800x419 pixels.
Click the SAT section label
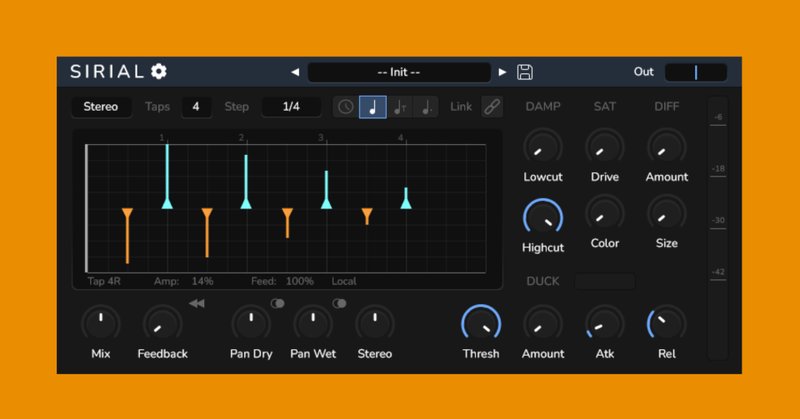(605, 107)
